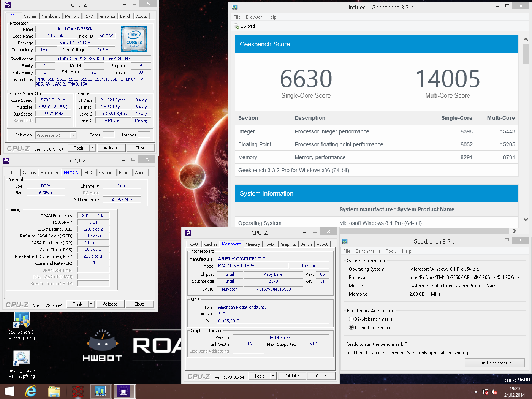Click CPU-Z title bar icon in processor window
Screen dimensions: 532x399
coord(8,5)
